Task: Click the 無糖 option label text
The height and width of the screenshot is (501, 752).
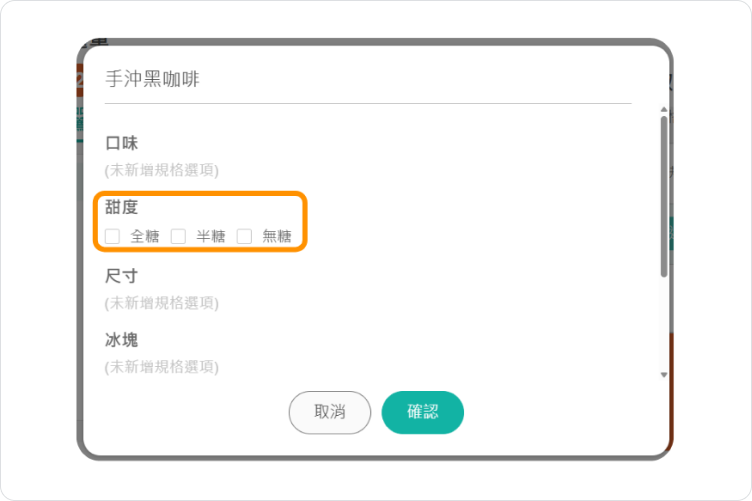Action: (x=277, y=236)
